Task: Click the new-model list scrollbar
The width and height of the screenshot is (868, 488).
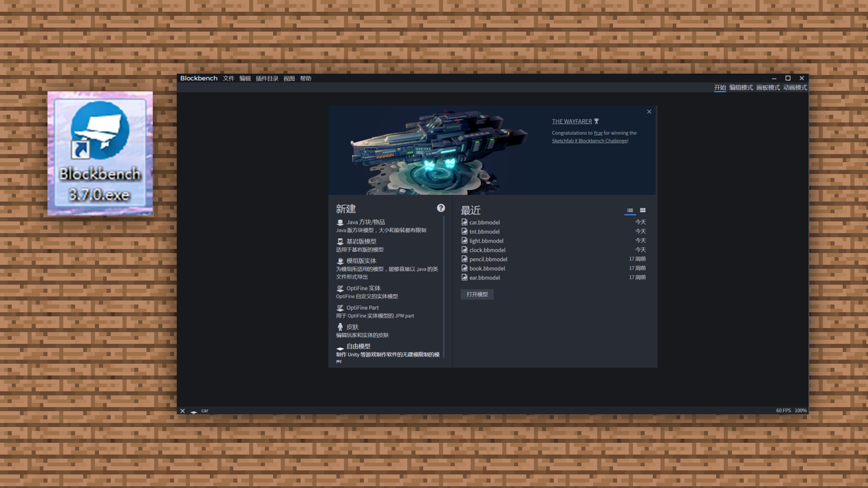Action: 444,287
